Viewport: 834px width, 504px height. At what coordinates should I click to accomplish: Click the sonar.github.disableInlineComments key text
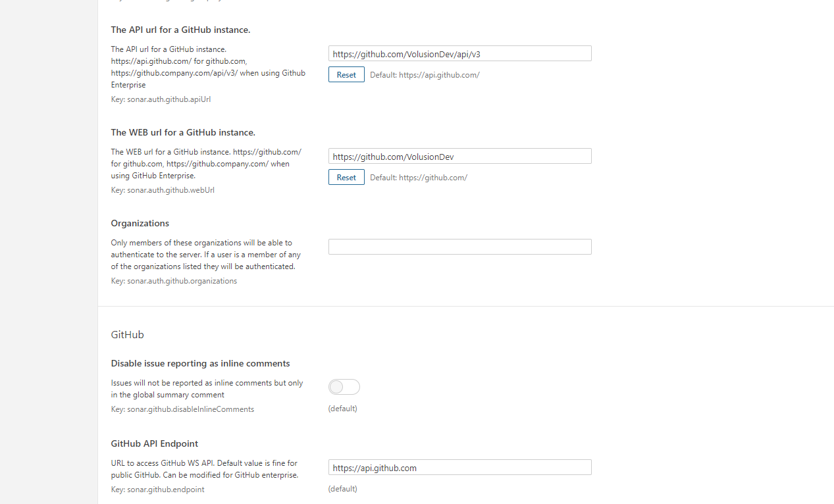182,409
